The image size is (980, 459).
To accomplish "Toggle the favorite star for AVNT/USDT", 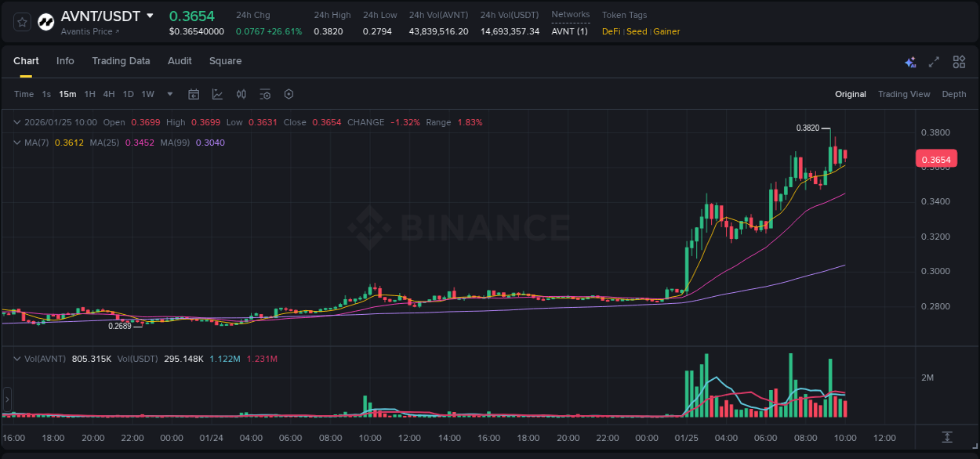I will (21, 21).
